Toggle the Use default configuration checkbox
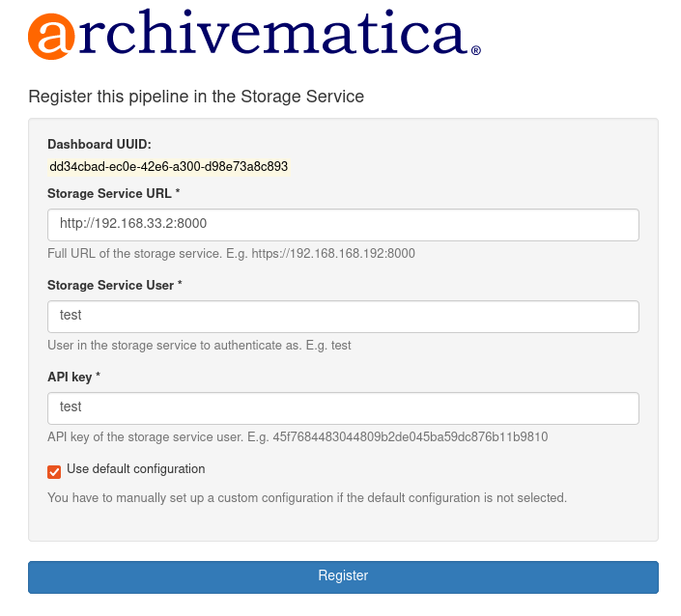The width and height of the screenshot is (681, 616). (54, 471)
